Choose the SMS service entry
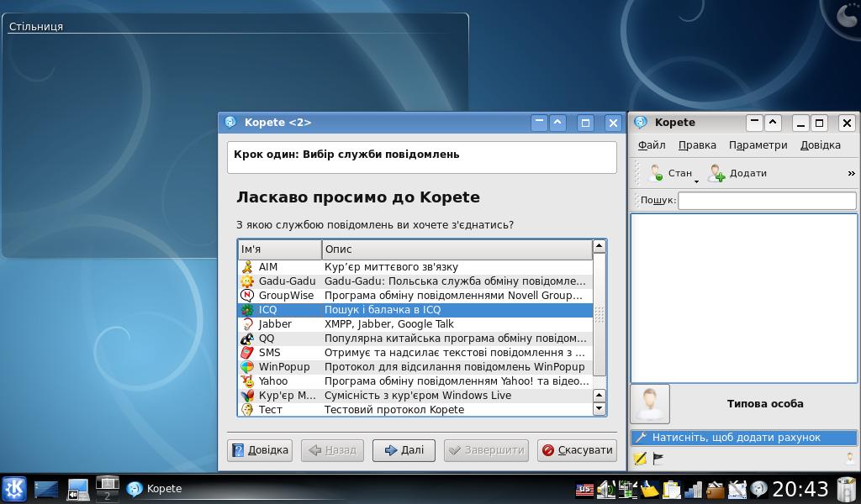The height and width of the screenshot is (504, 861). pyautogui.click(x=415, y=353)
